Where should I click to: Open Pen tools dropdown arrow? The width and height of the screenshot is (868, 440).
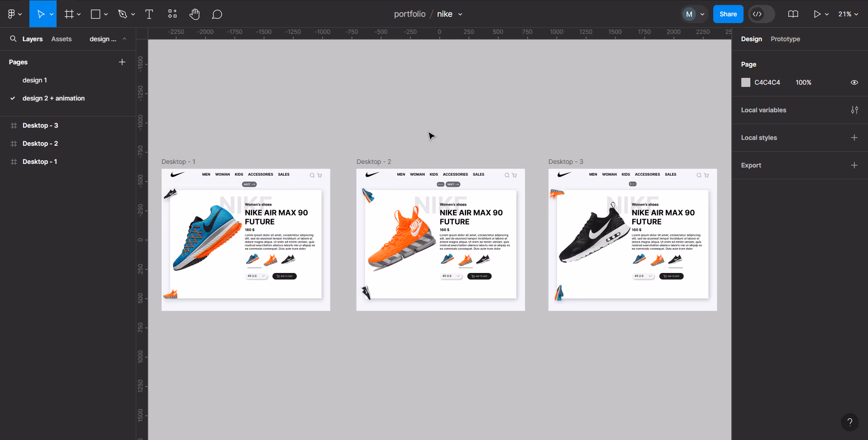pos(133,14)
